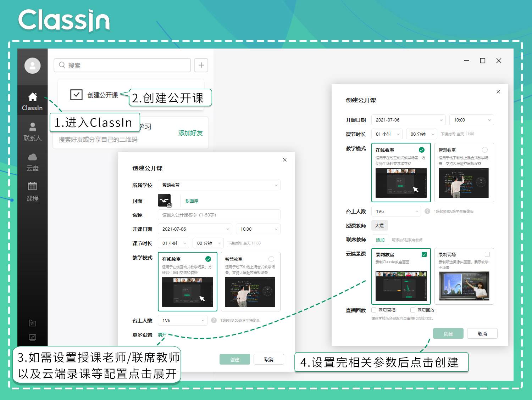532x400 pixels.
Task: Open 01 小时 dropdown in left dialog
Action: point(174,243)
